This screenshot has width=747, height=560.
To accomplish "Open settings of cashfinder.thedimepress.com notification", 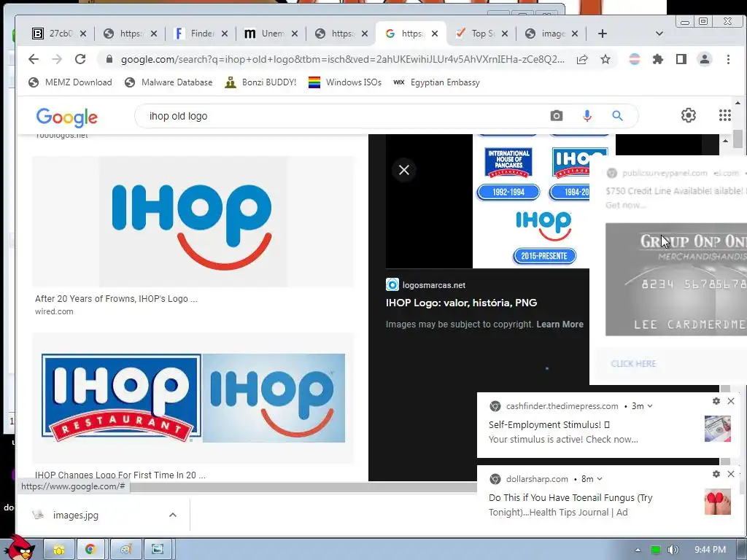I will tap(716, 402).
